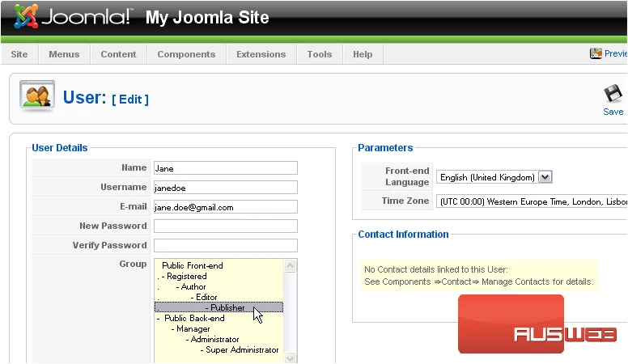Open the Time Zone dropdown

[x=532, y=201]
